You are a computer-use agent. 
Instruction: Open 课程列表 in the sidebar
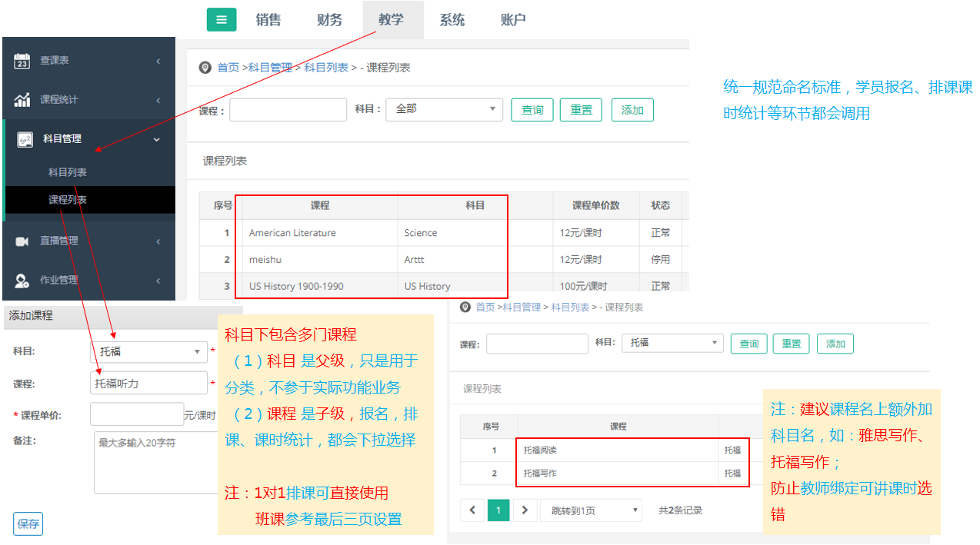(68, 200)
